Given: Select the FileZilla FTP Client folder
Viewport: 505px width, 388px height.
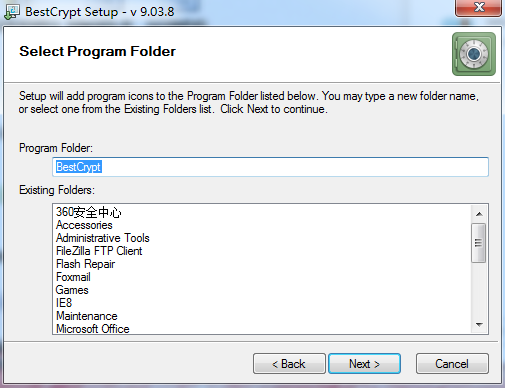Looking at the screenshot, I should [99, 251].
